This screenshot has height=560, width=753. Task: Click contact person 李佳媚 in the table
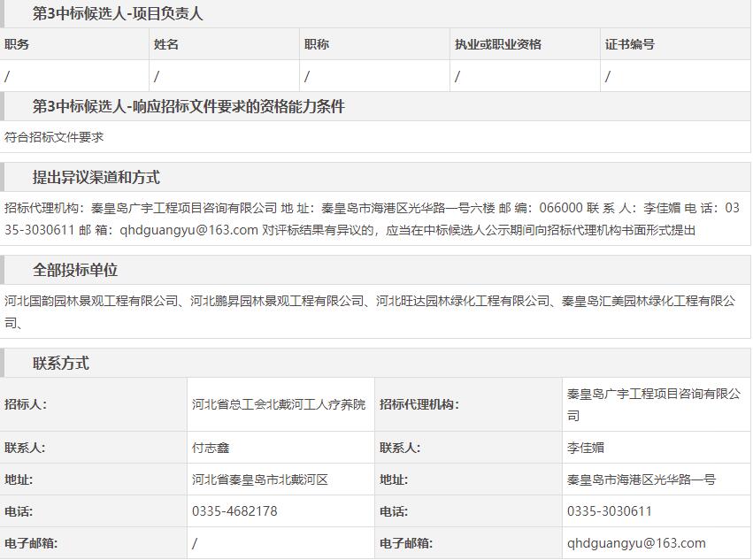(x=586, y=448)
